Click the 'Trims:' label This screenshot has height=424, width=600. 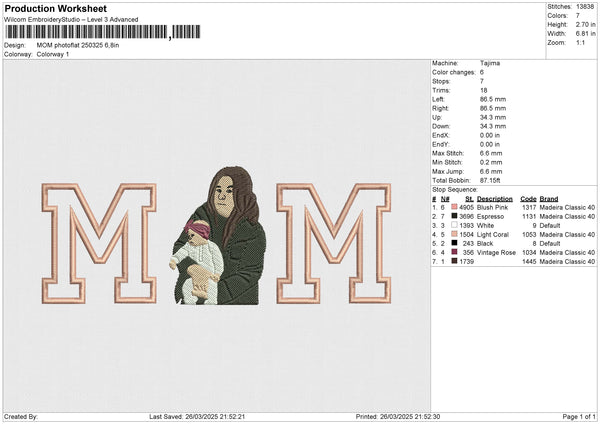pyautogui.click(x=441, y=90)
